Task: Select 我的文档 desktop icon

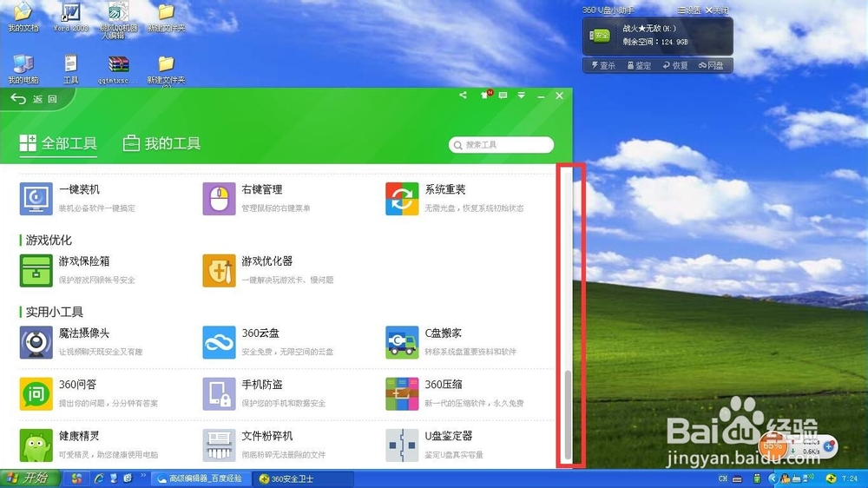Action: tap(23, 17)
